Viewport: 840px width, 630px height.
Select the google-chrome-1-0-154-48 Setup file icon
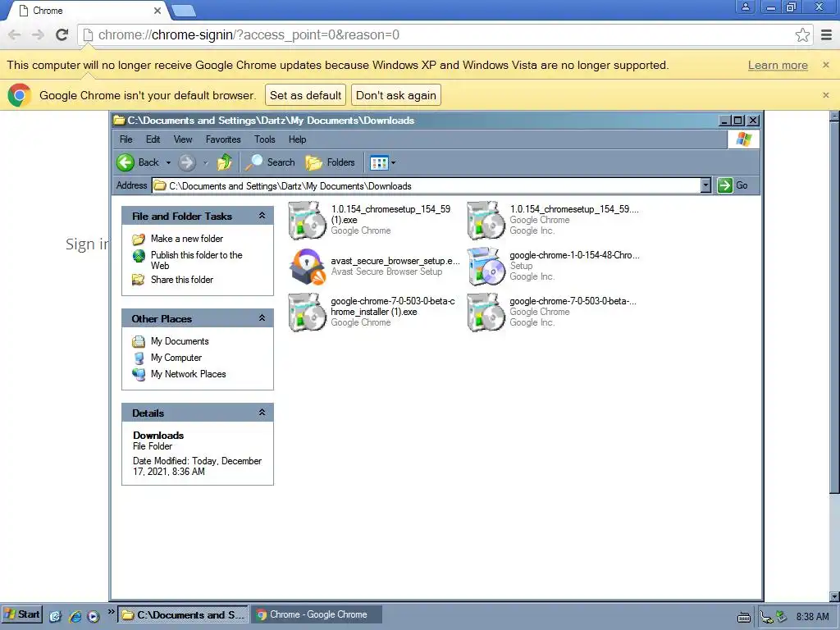click(x=486, y=267)
